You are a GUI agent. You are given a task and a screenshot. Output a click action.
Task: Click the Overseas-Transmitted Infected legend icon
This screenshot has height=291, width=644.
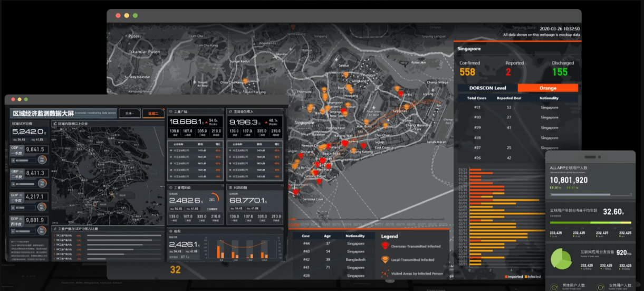(x=386, y=246)
